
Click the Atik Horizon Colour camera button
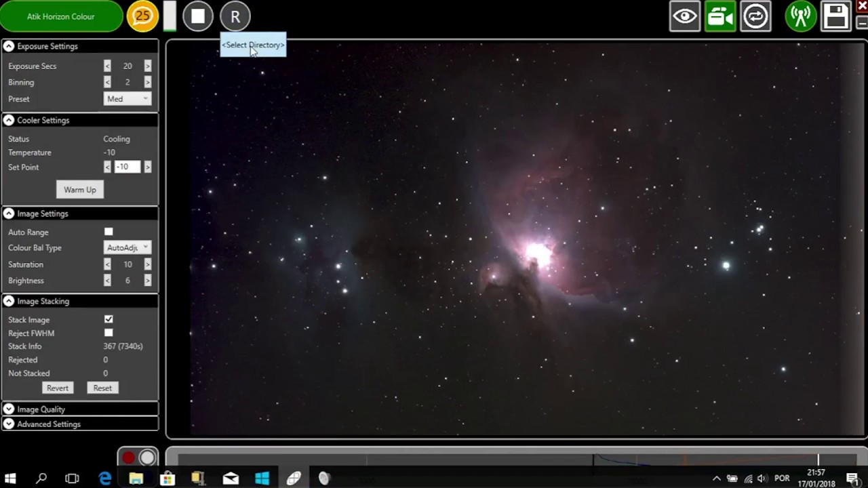coord(61,16)
